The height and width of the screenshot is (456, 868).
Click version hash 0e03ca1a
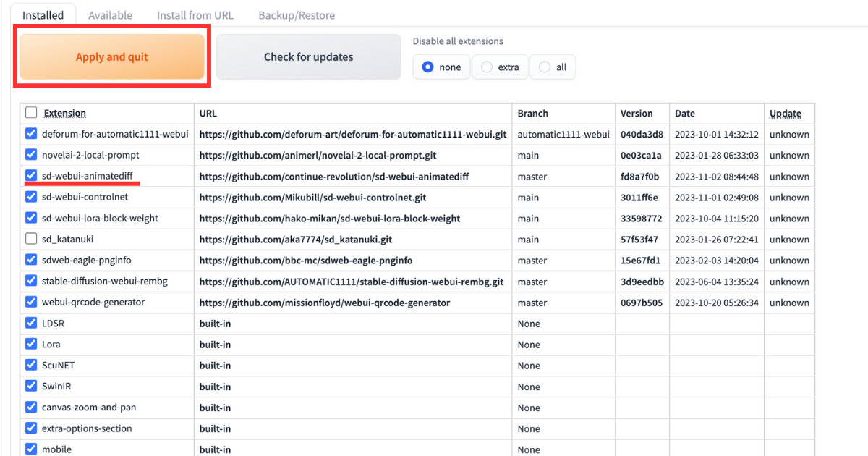click(x=641, y=156)
